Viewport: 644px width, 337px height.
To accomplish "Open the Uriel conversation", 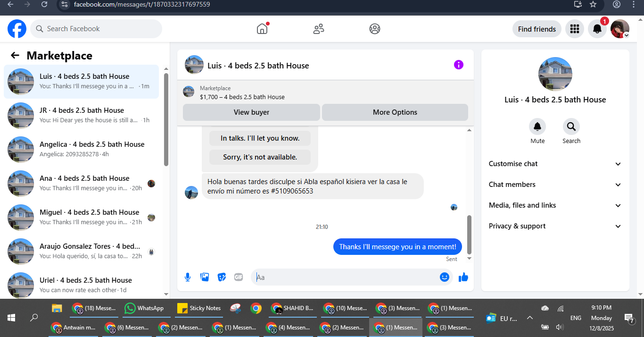I will [x=81, y=283].
